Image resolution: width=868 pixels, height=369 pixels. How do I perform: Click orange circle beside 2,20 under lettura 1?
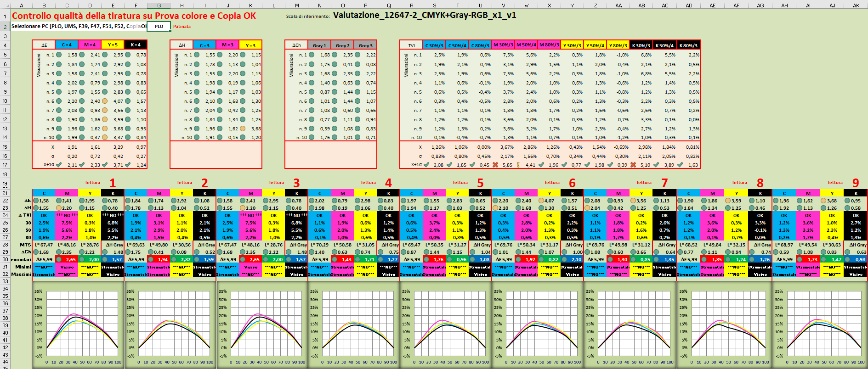pyautogui.click(x=59, y=208)
